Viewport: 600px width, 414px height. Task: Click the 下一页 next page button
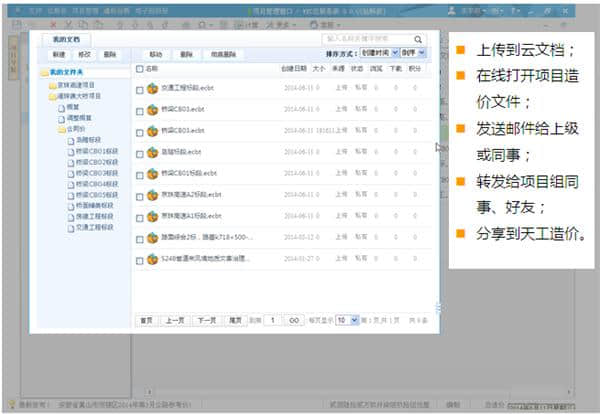206,320
